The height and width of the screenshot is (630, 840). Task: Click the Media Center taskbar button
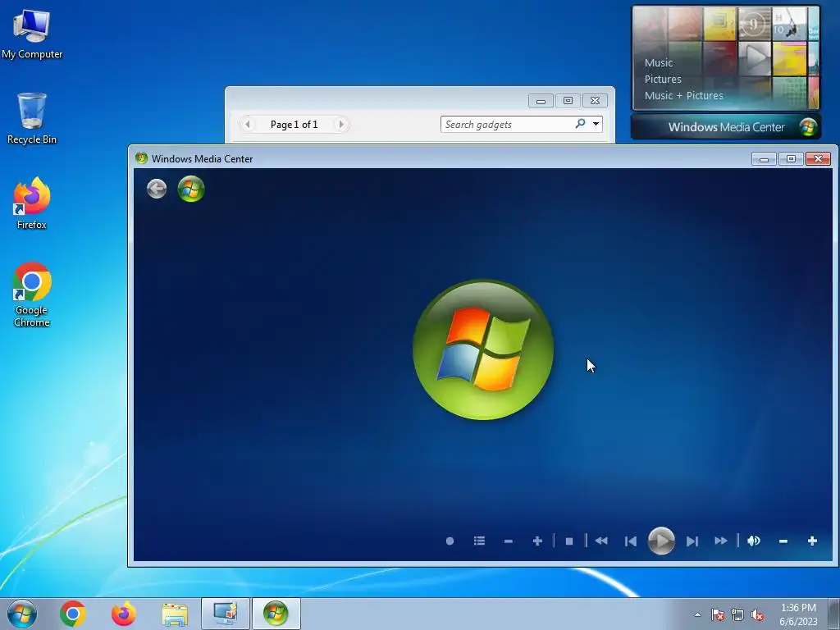276,614
